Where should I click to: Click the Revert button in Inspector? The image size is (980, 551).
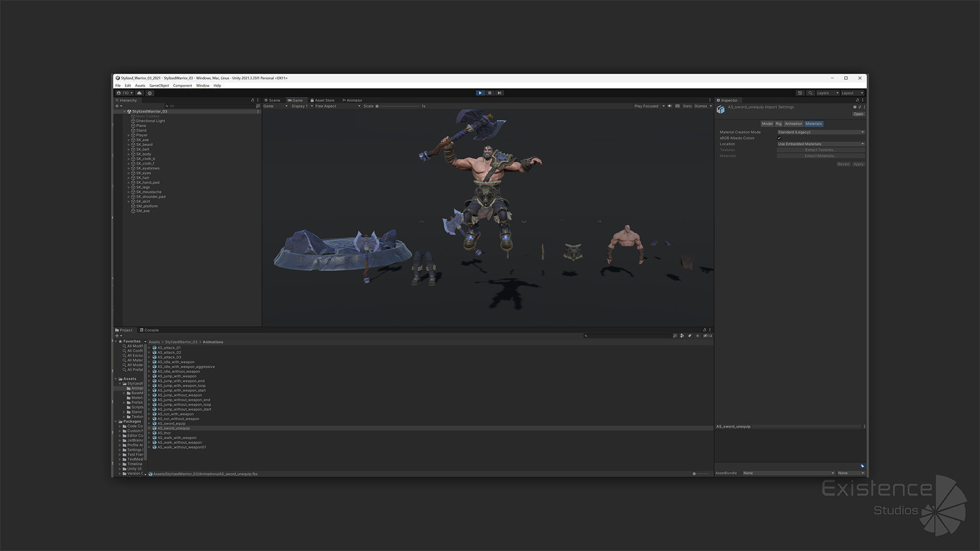843,164
